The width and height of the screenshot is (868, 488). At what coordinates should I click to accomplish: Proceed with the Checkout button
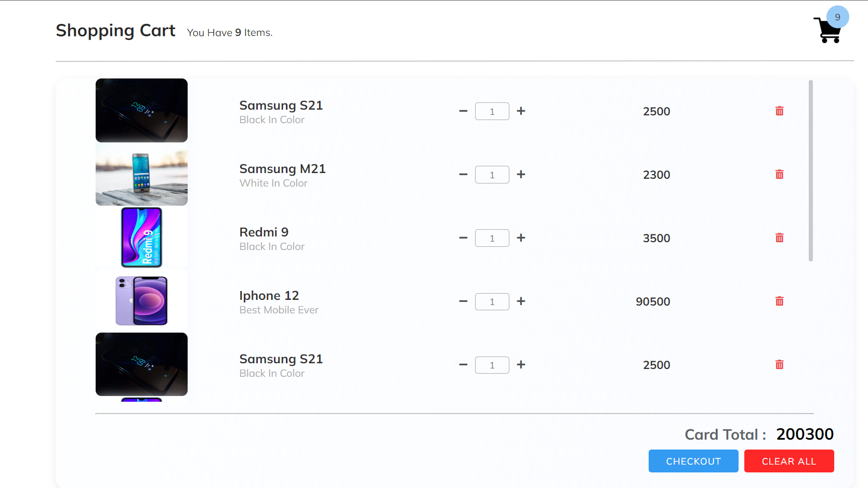click(693, 461)
